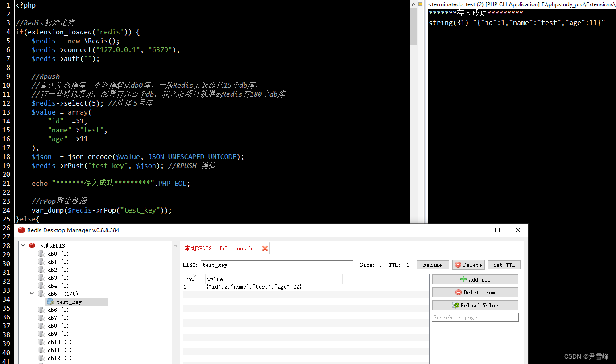Select the 本地REDIS connection label

(51, 245)
